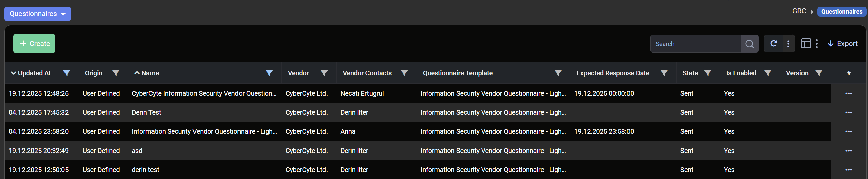
Task: Open refresh options three-dot menu
Action: coord(788,43)
